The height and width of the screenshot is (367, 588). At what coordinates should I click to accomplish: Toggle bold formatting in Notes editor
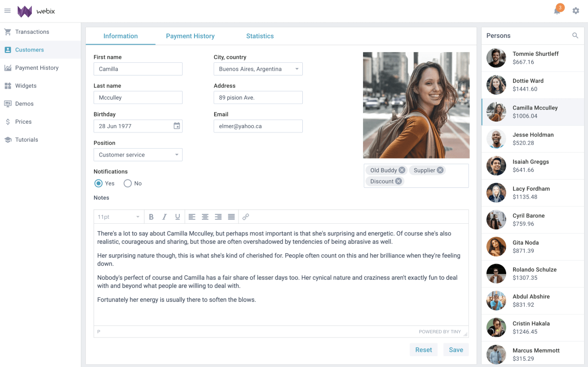pyautogui.click(x=151, y=217)
